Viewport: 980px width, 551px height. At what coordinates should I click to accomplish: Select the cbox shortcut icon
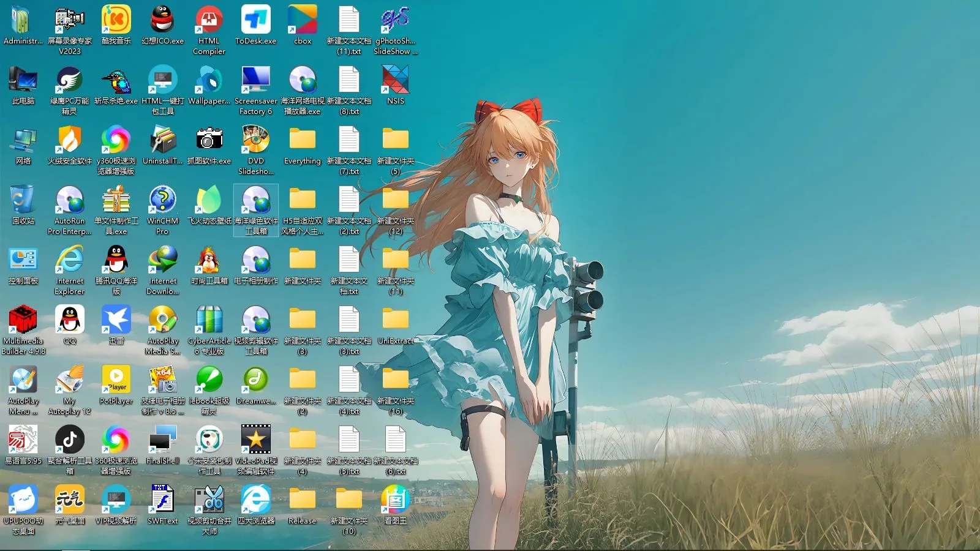coord(303,20)
